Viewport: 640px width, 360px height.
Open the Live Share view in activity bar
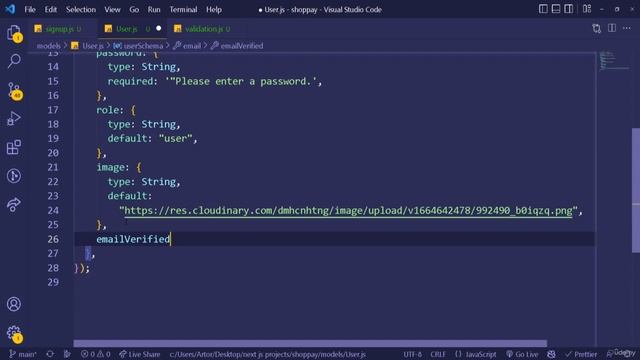[14, 204]
